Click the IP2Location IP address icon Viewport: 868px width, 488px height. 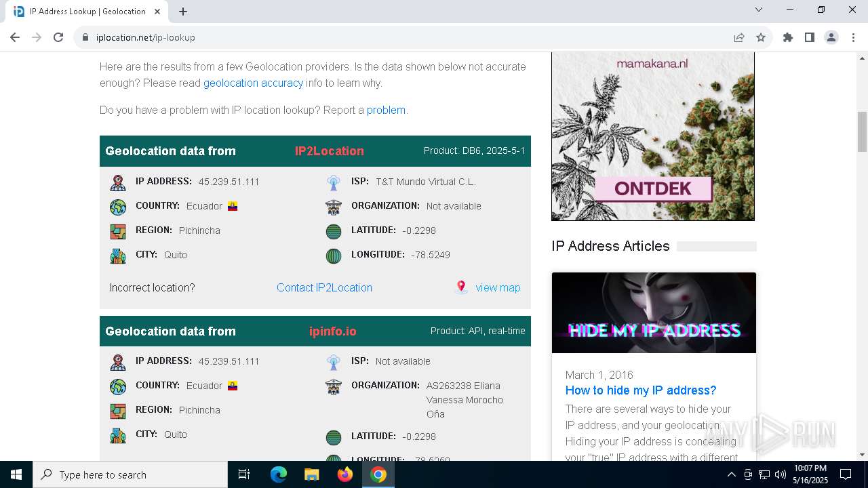(118, 182)
